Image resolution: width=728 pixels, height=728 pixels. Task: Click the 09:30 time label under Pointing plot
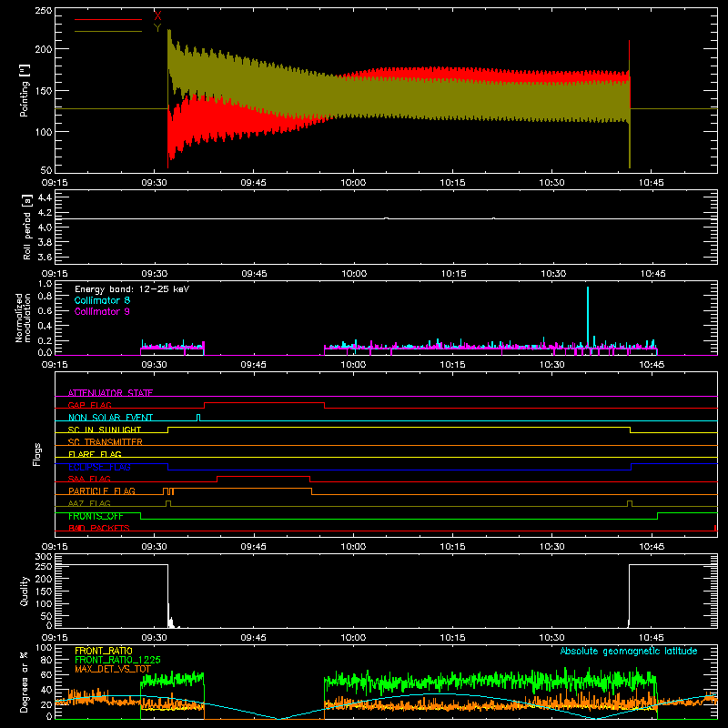pos(154,183)
